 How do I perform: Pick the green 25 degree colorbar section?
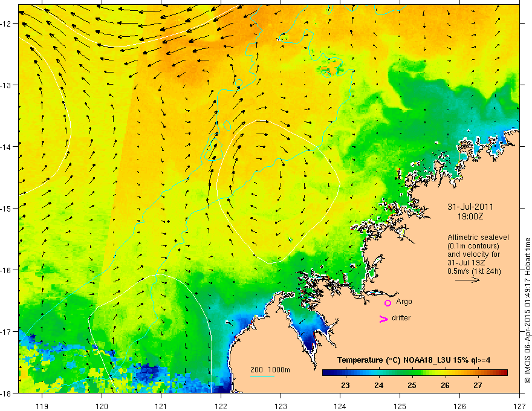[412, 373]
